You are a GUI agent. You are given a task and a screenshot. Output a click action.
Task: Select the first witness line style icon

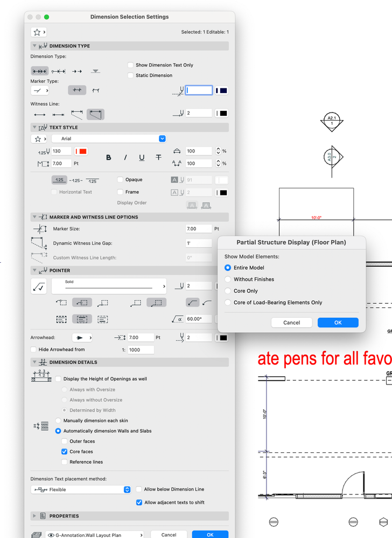(39, 115)
